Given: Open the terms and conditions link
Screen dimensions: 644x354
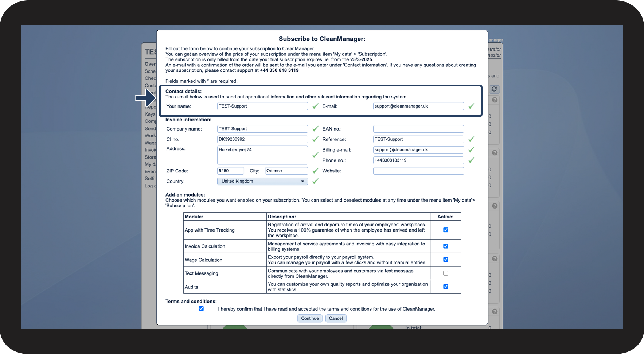Looking at the screenshot, I should (x=349, y=309).
